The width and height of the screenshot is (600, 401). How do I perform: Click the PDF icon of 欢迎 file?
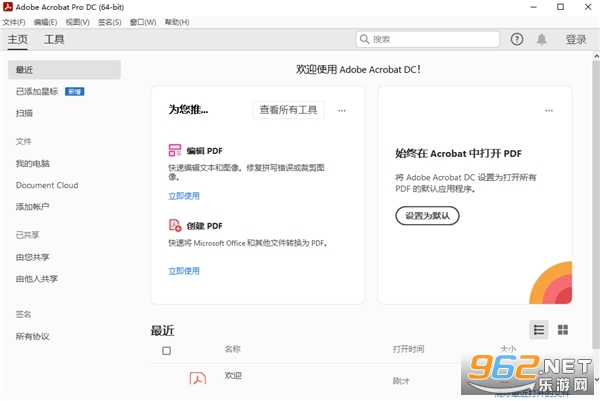[x=198, y=378]
